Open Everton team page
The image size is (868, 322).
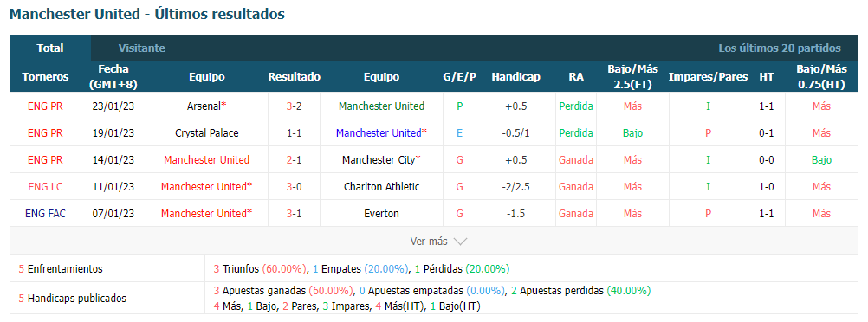click(381, 214)
